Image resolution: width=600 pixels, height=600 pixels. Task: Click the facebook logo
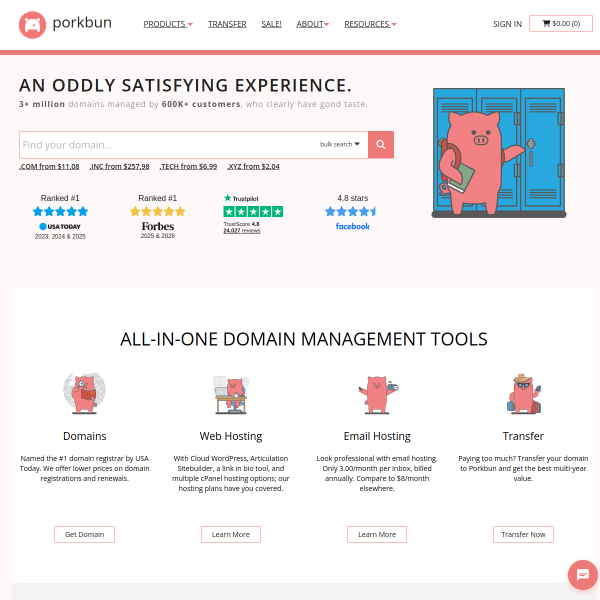pos(352,226)
